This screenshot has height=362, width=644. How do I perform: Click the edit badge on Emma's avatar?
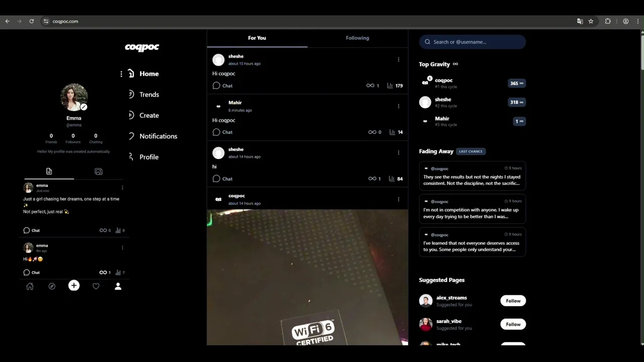pos(84,107)
